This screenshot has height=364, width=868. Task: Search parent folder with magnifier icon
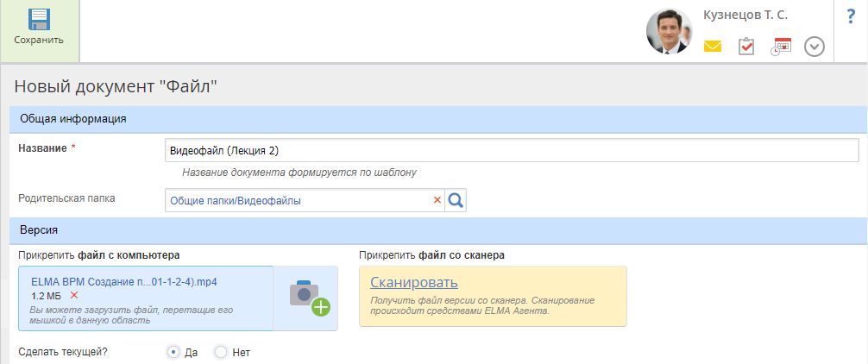(x=456, y=200)
